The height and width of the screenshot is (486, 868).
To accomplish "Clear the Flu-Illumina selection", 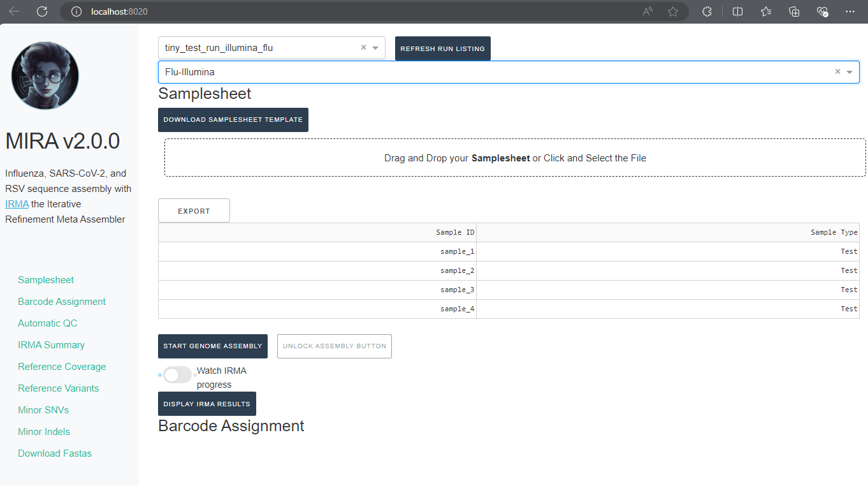I will point(838,71).
